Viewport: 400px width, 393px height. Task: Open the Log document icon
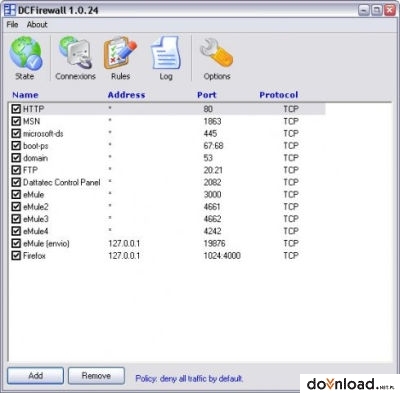point(166,53)
